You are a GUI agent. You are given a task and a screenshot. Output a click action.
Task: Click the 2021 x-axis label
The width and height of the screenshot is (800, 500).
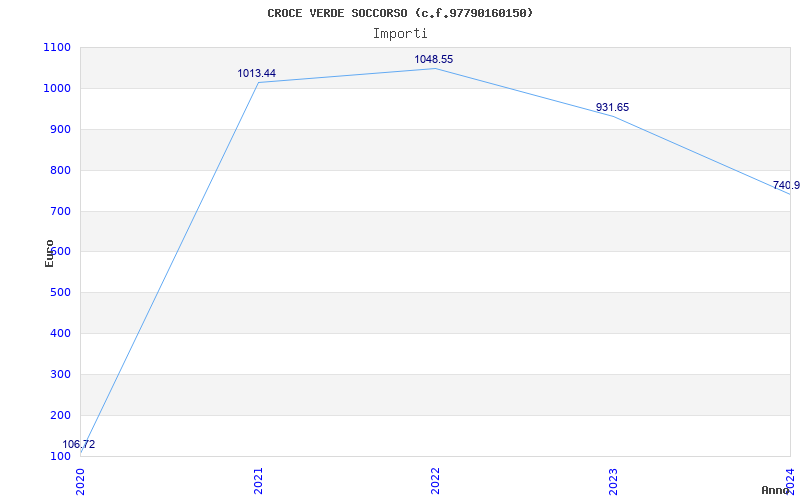pos(258,481)
